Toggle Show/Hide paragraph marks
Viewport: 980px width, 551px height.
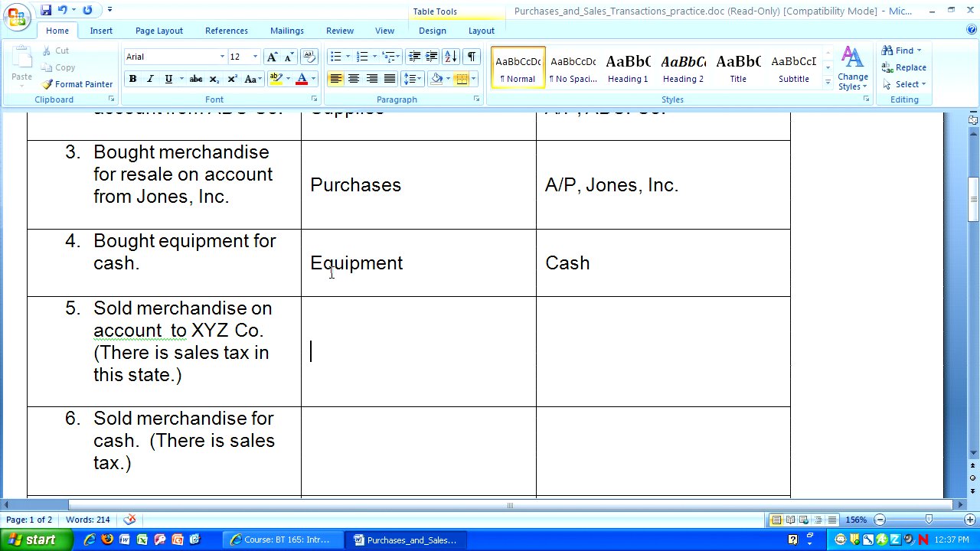point(471,57)
